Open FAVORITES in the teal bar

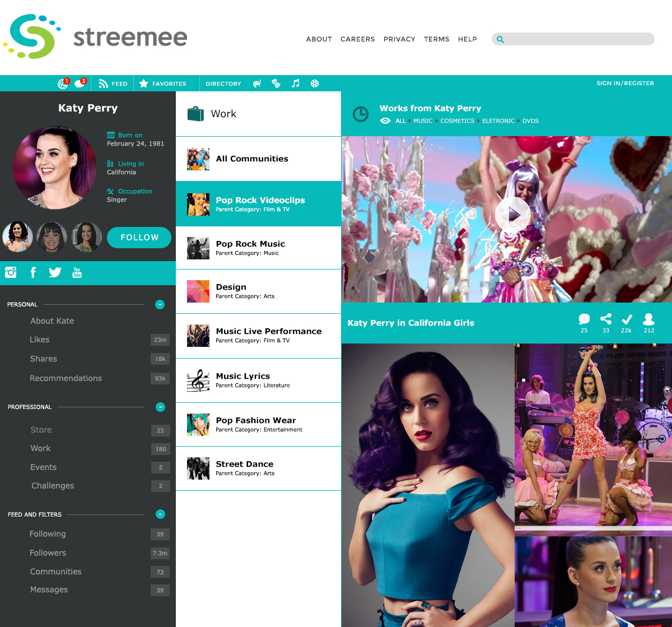tap(162, 83)
